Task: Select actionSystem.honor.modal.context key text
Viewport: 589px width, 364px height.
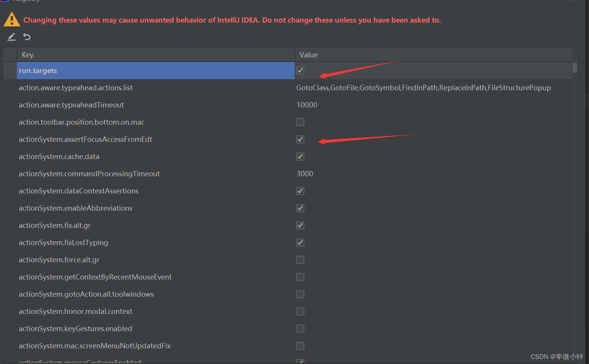Action: [75, 311]
